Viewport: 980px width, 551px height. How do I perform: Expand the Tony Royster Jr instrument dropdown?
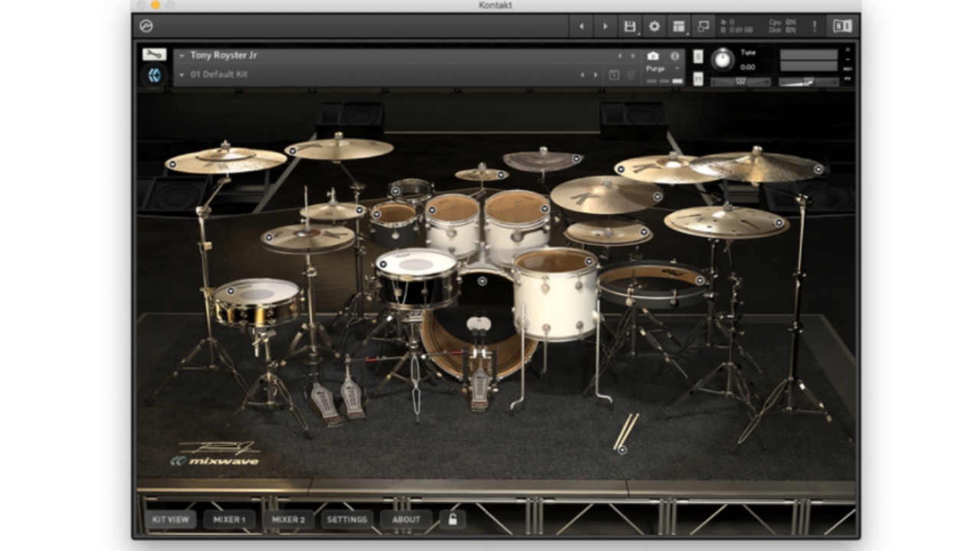[x=182, y=56]
